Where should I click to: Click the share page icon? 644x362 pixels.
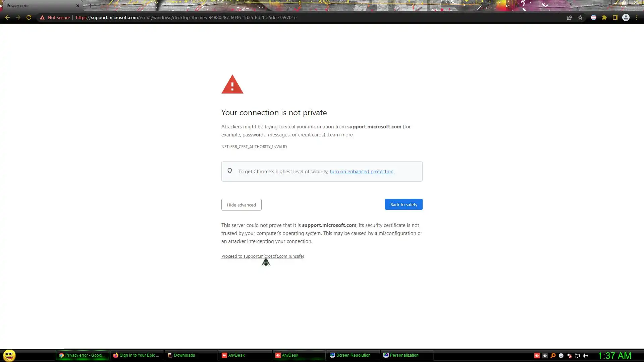(570, 17)
